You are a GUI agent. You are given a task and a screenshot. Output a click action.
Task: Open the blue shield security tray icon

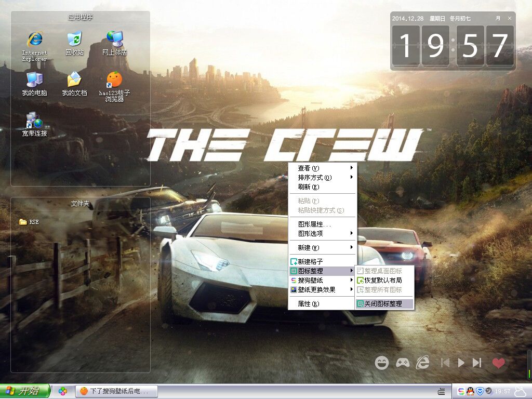pyautogui.click(x=480, y=392)
